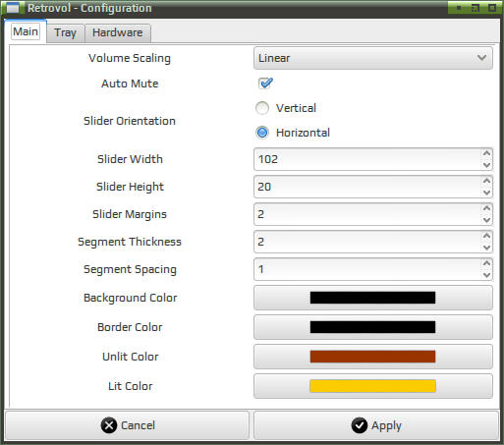Decrease Slider Height with down arrow
Screen dimensions: 504x445
pyautogui.click(x=486, y=193)
